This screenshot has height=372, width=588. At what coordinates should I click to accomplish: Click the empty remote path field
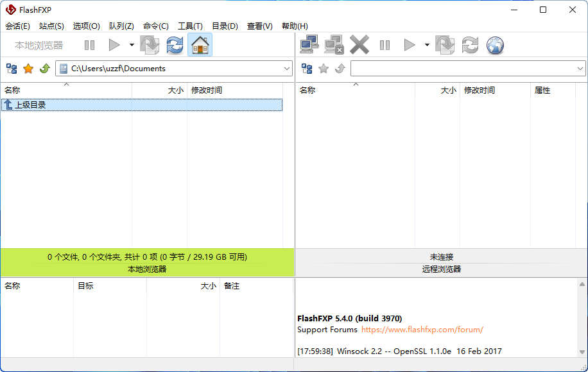[468, 69]
